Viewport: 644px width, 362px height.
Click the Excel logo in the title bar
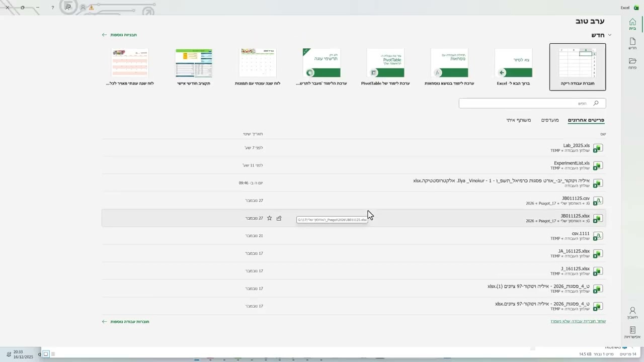click(636, 8)
